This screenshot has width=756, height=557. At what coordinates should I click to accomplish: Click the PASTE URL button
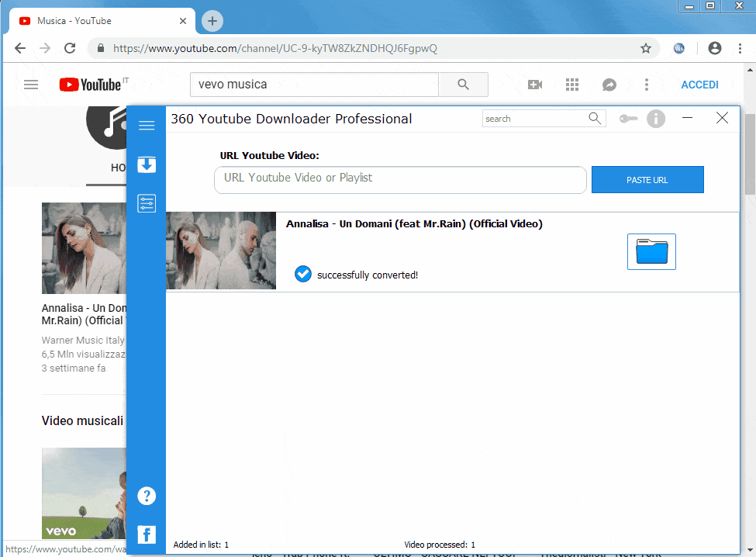(x=647, y=180)
